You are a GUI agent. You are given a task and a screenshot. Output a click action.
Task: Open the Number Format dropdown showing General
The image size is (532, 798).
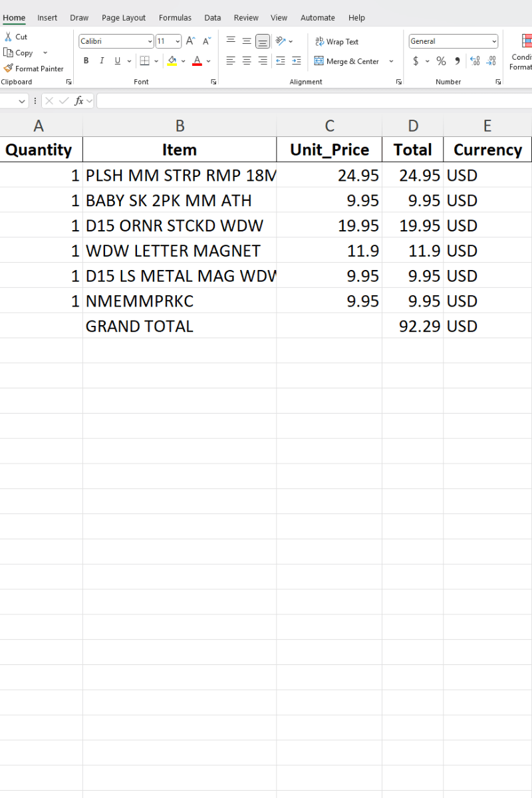453,41
